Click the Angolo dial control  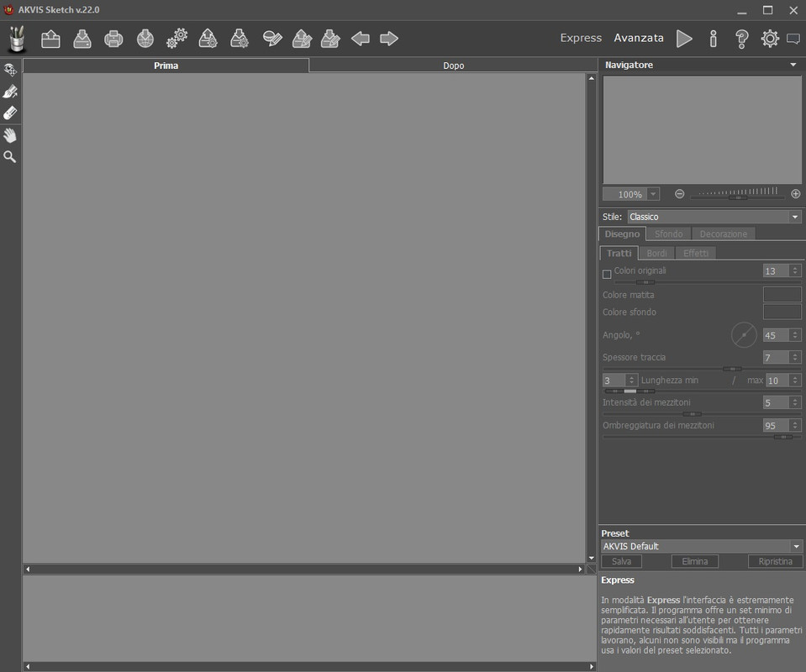[744, 335]
